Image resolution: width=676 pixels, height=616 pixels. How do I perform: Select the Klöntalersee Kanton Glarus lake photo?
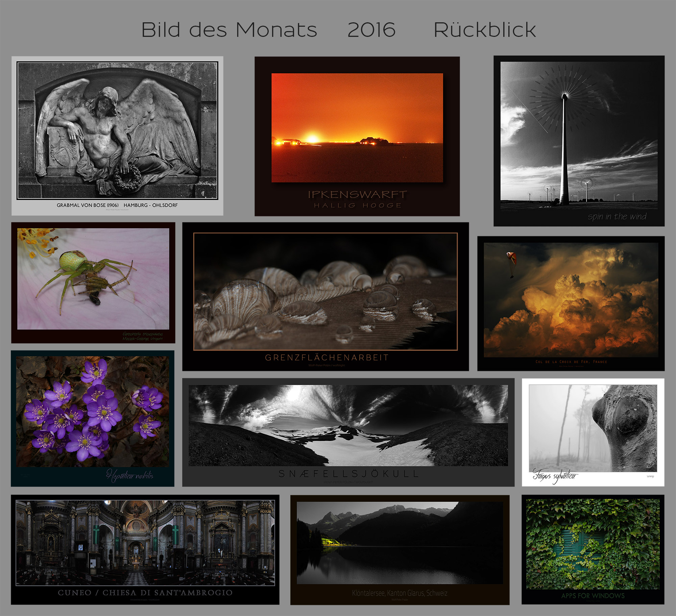pyautogui.click(x=400, y=543)
